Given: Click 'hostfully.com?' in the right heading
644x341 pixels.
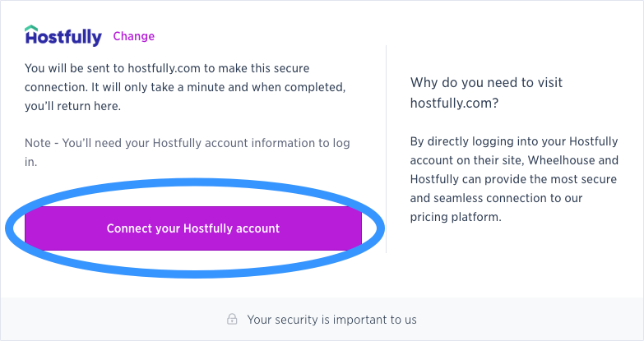Looking at the screenshot, I should 454,103.
